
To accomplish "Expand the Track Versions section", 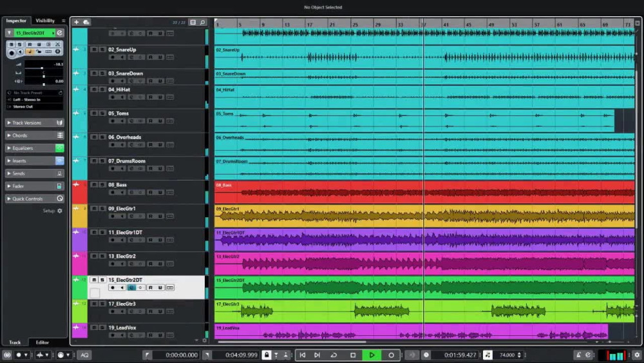I will click(x=9, y=123).
